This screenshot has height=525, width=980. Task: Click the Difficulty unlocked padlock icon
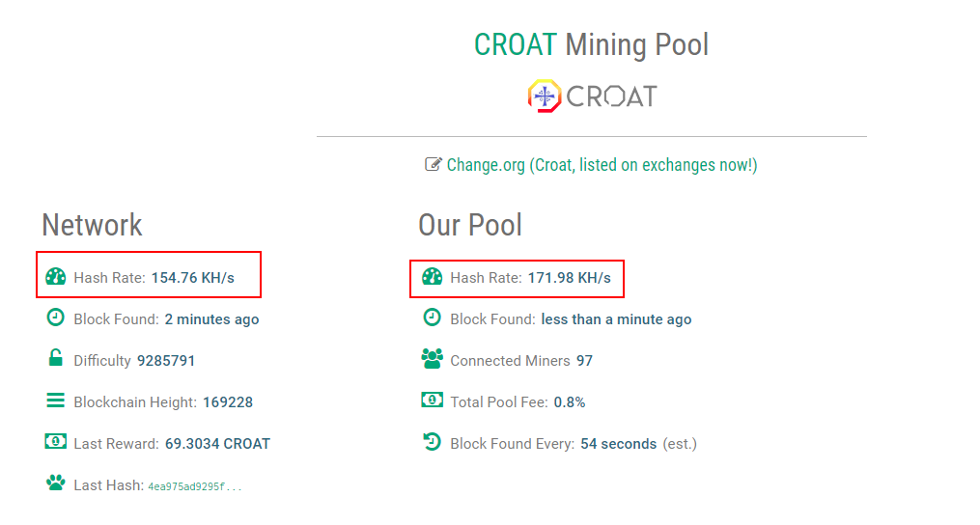pyautogui.click(x=56, y=357)
